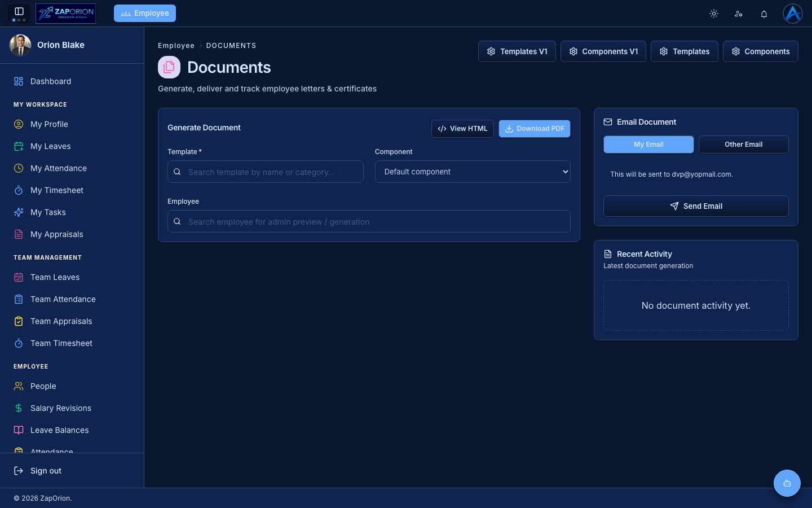Click the My Profile icon
812x508 pixels.
(19, 124)
